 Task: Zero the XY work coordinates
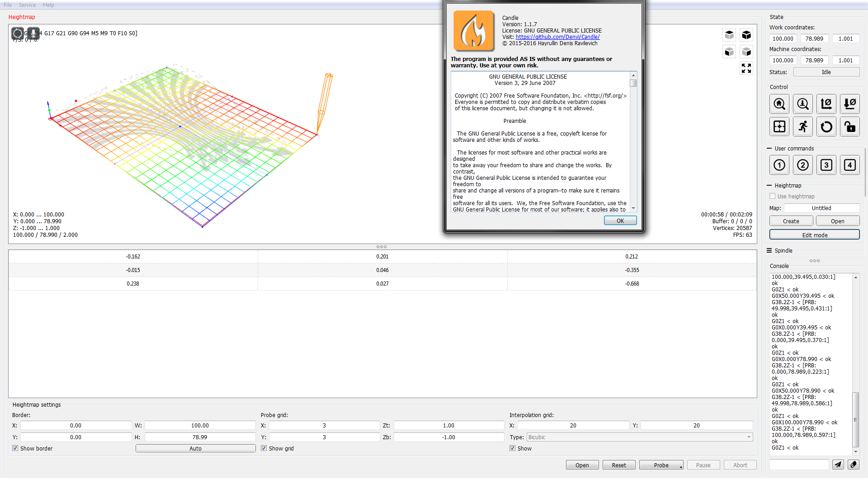pyautogui.click(x=826, y=103)
